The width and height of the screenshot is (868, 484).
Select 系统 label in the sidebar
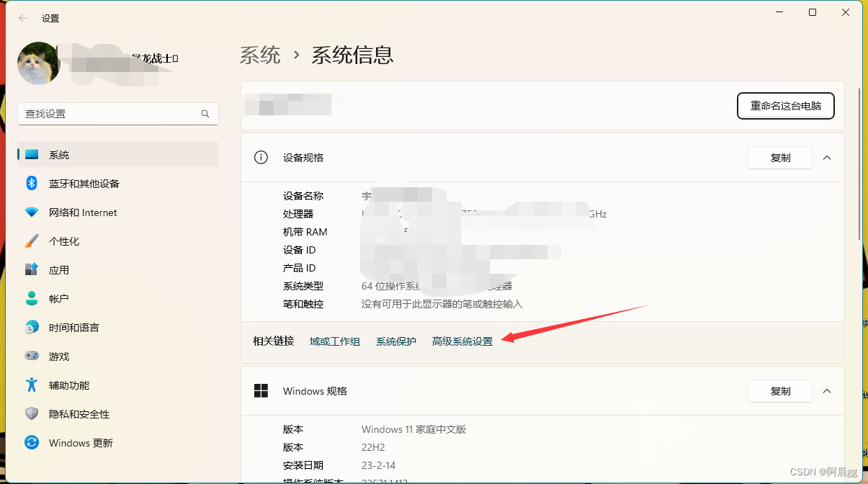click(x=59, y=155)
